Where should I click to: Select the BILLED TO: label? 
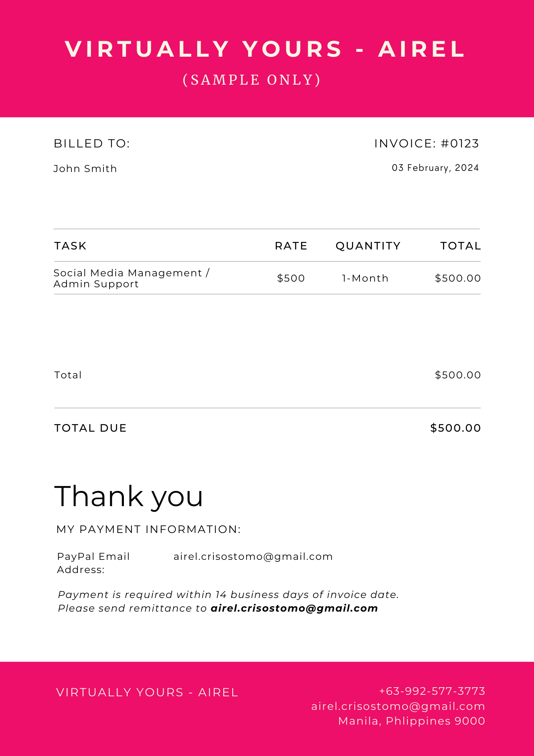[92, 144]
